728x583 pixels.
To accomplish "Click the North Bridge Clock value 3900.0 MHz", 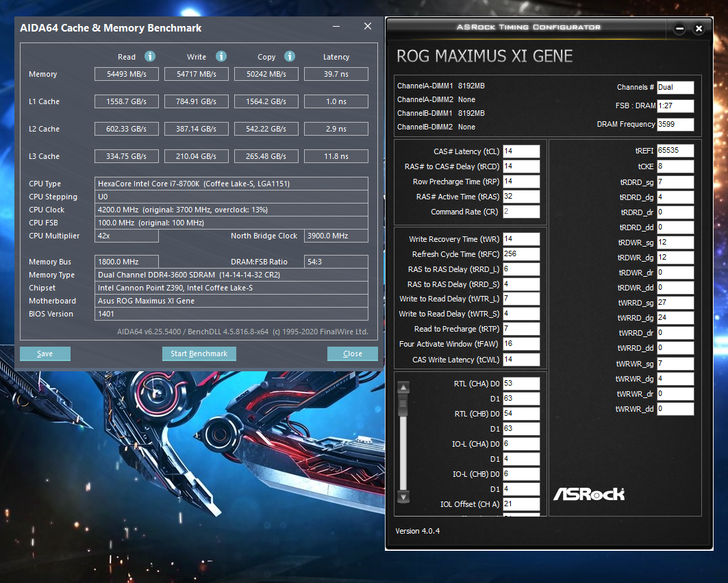I will (x=336, y=236).
